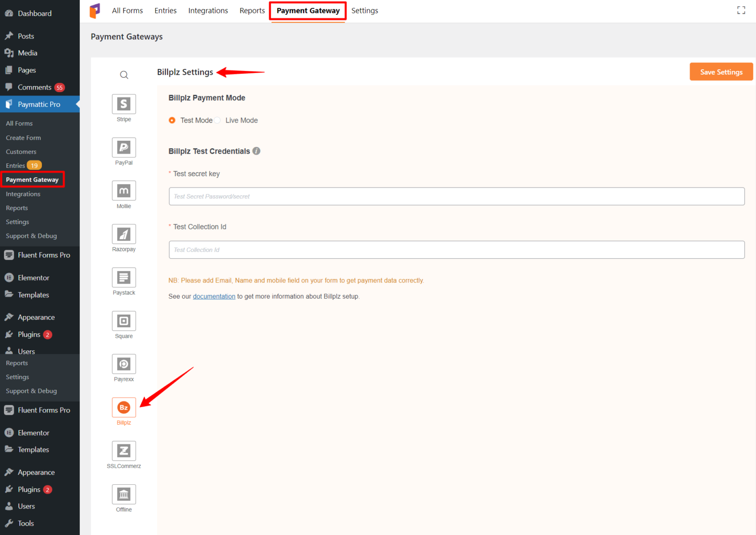Select the Paystack gateway icon

tap(124, 277)
